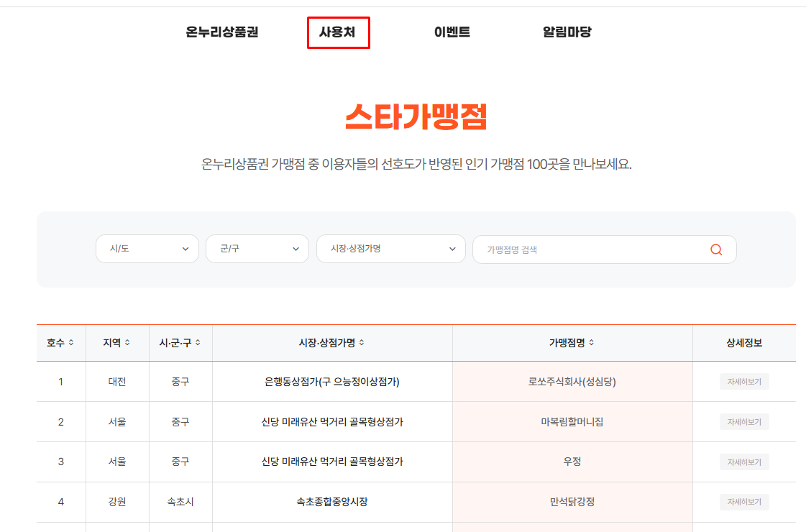806x532 pixels.
Task: Select the 속초시 district cell
Action: [x=180, y=502]
